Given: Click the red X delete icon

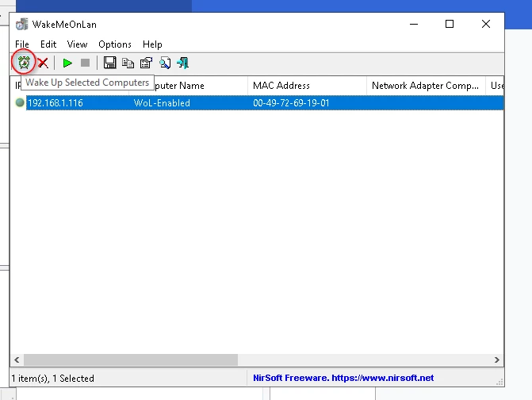Looking at the screenshot, I should [43, 63].
